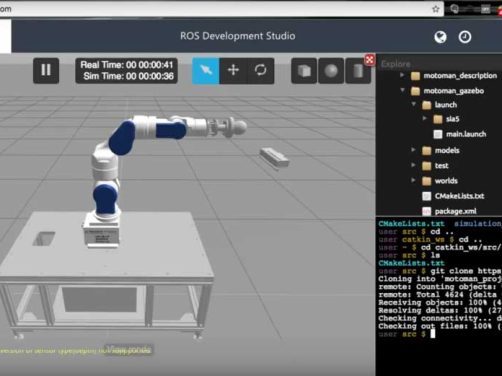Click the clock icon in header
This screenshot has width=502, height=376.
pos(465,37)
